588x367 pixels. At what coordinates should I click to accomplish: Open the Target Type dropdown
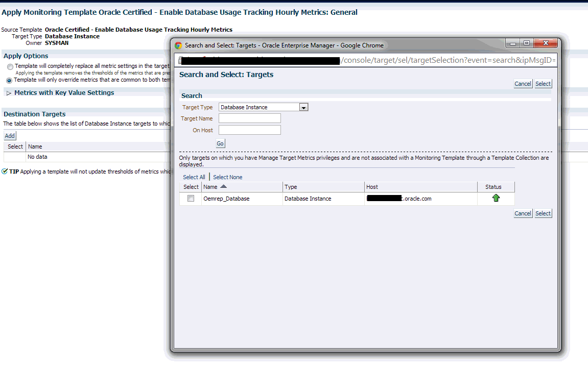click(303, 107)
